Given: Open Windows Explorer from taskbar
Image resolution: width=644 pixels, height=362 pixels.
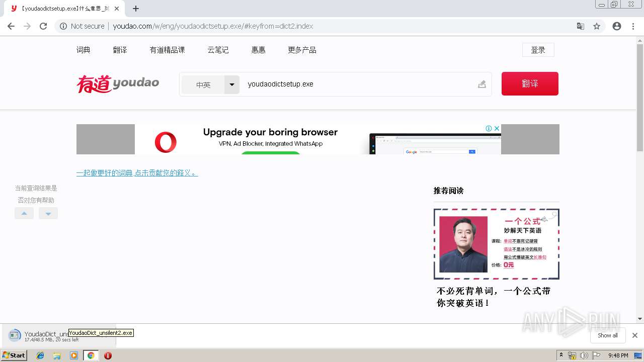Looking at the screenshot, I should (57, 355).
